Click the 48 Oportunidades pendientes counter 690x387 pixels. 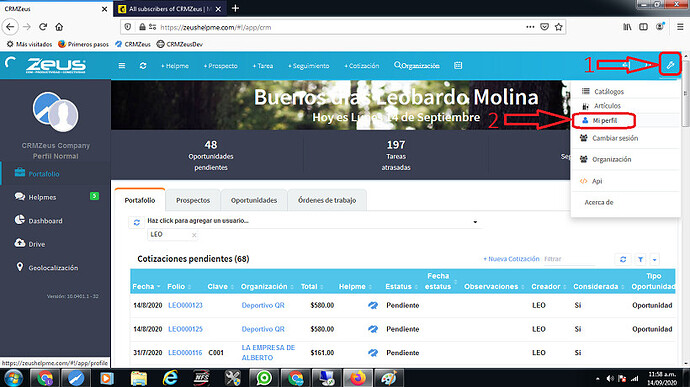click(211, 155)
